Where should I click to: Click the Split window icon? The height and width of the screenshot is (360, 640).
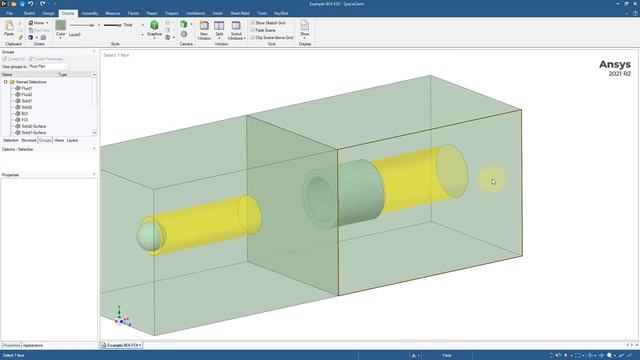(x=219, y=26)
